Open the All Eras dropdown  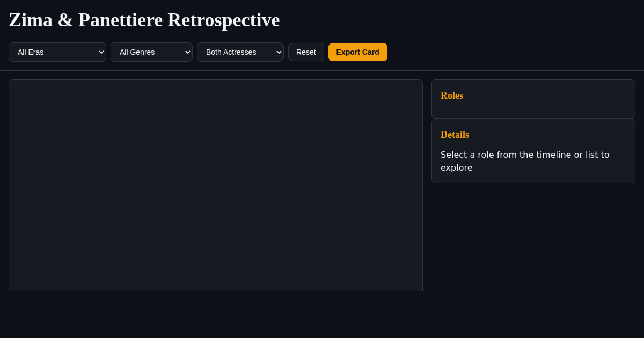click(57, 52)
